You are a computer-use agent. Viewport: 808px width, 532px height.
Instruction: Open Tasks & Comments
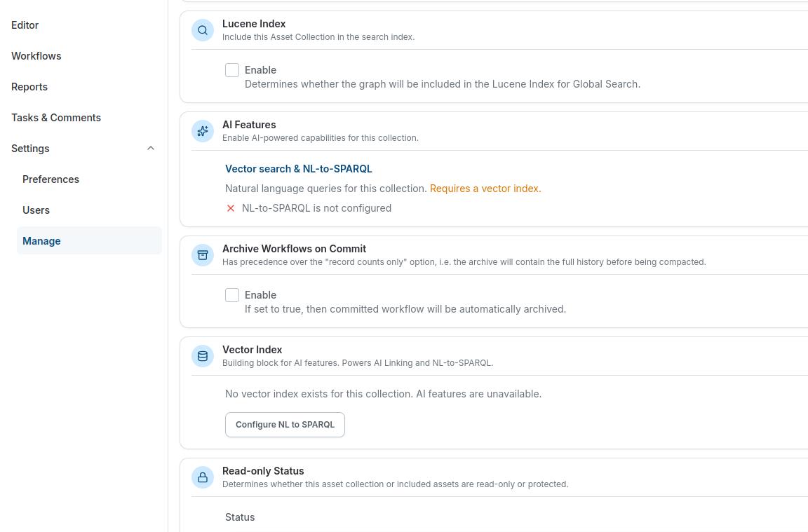coord(56,118)
